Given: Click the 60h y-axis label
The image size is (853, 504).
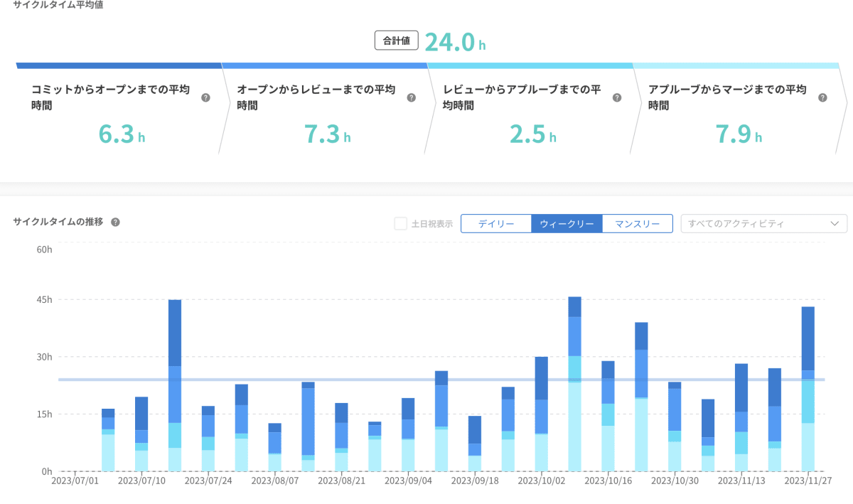Looking at the screenshot, I should 45,250.
